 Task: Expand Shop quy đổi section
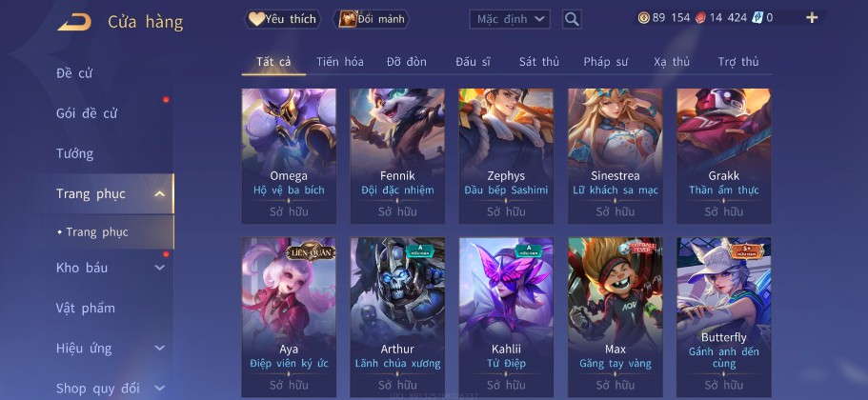coord(159,389)
